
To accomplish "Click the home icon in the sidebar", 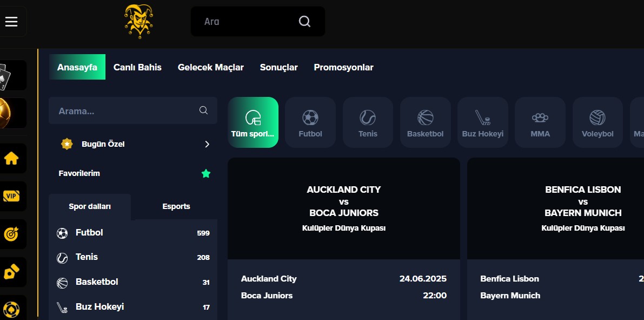I will [x=12, y=159].
